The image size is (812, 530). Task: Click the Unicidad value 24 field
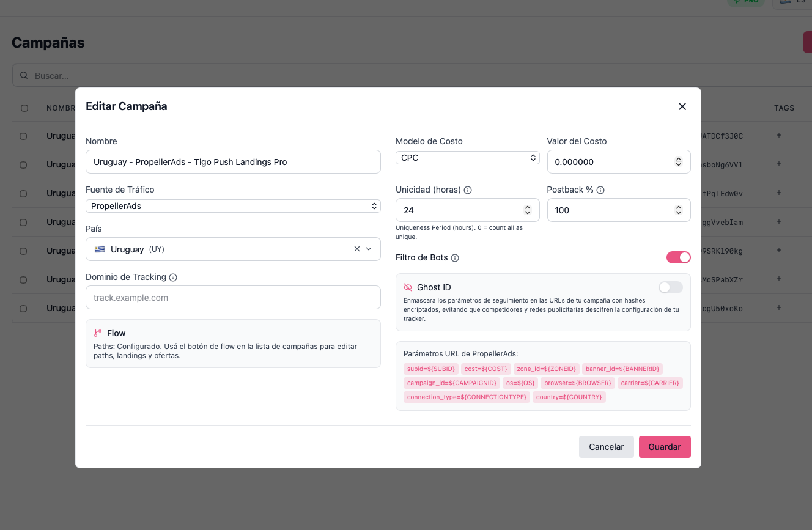pos(468,210)
